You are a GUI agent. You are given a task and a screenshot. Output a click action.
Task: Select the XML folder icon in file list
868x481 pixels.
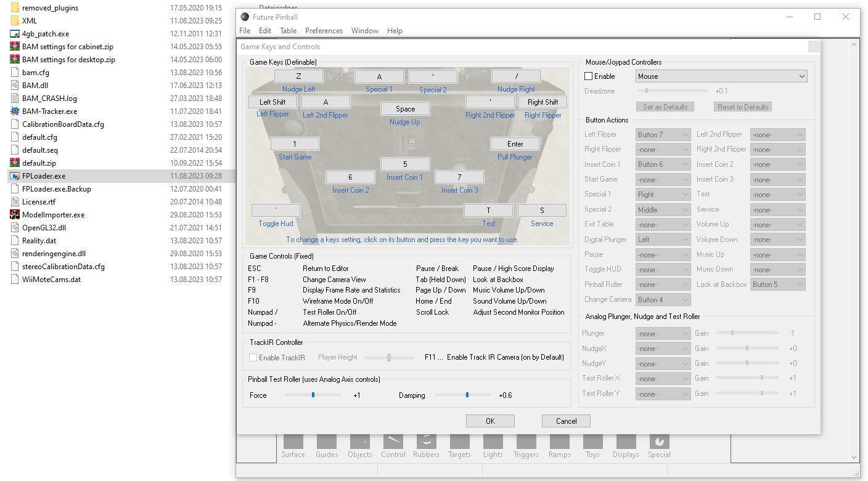[15, 21]
